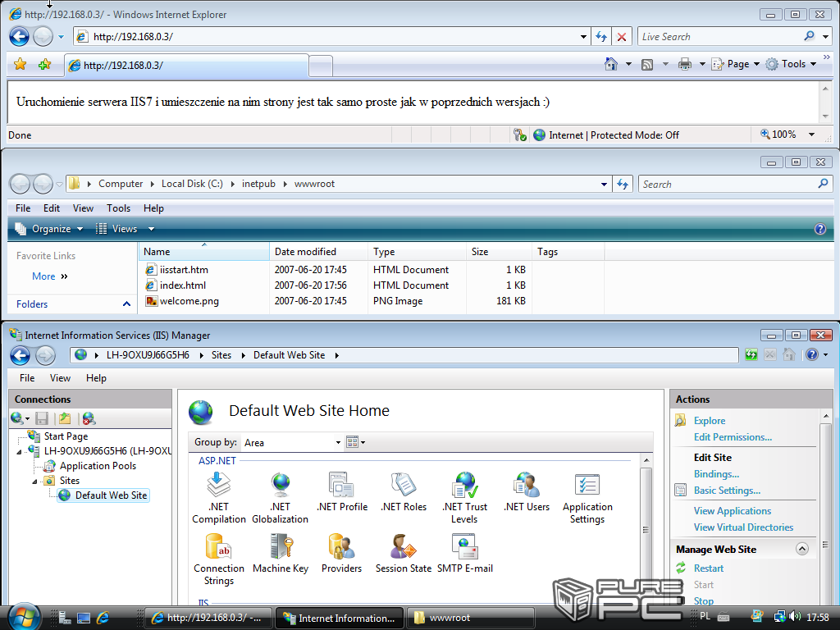
Task: Click the Connections delete connection icon
Action: [89, 418]
